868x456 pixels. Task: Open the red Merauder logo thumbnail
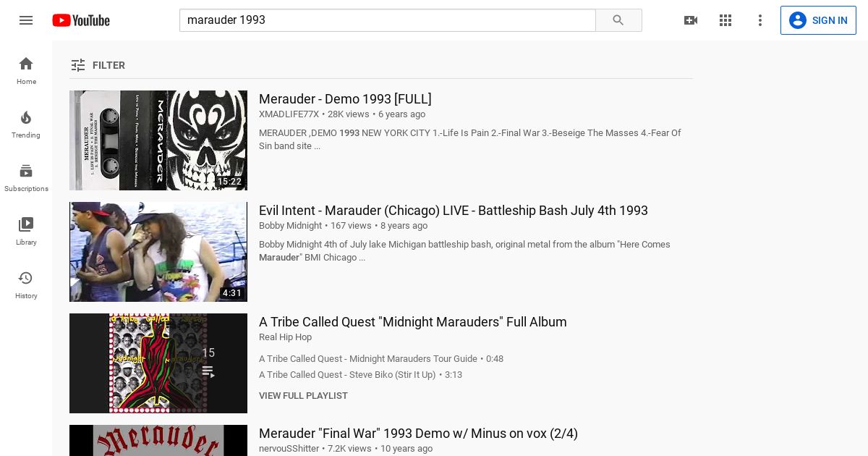click(x=158, y=440)
